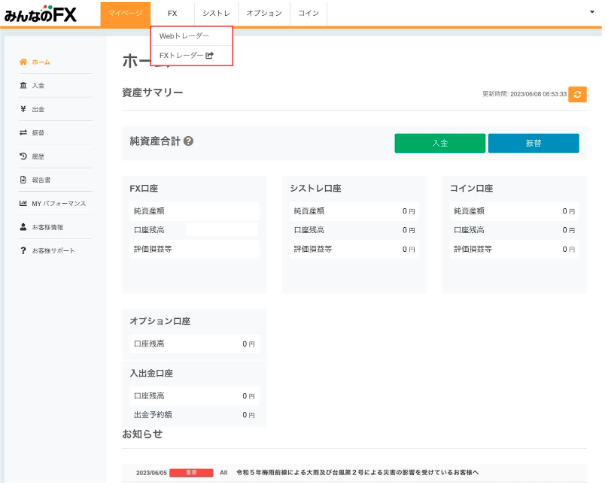Screen dimensions: 607x484
Task: Click the 入出金口座 card title
Action: pos(151,374)
